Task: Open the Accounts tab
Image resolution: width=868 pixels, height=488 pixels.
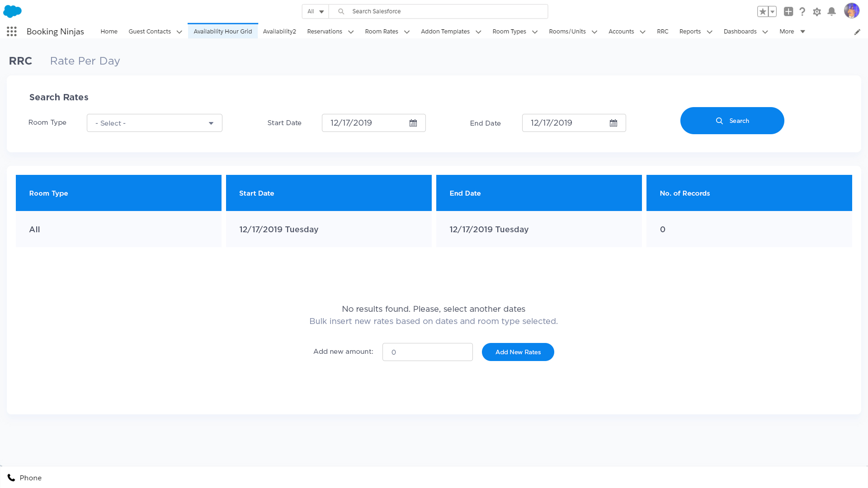Action: click(x=621, y=31)
